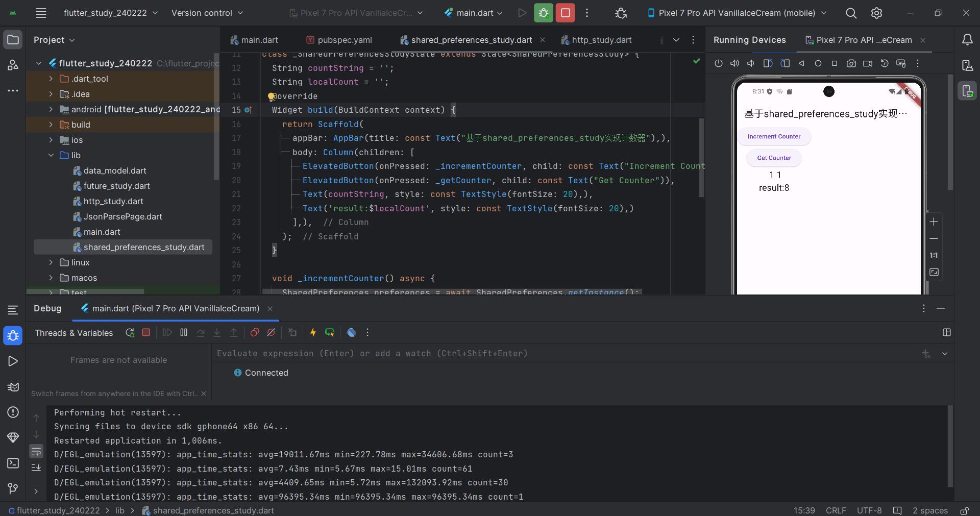Toggle mute breakpoints

271,332
